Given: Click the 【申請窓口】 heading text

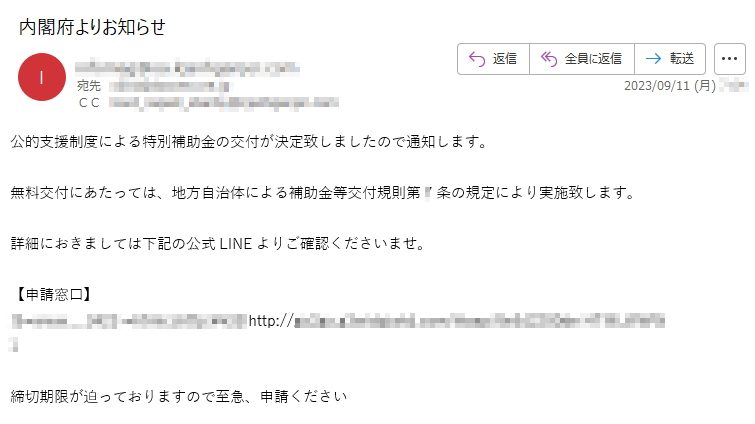Looking at the screenshot, I should click(53, 295).
